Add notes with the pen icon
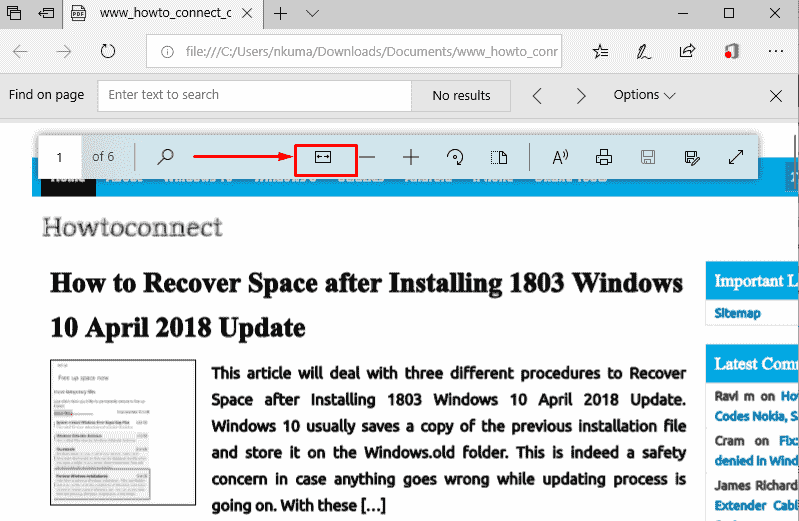799x521 pixels. coord(644,51)
